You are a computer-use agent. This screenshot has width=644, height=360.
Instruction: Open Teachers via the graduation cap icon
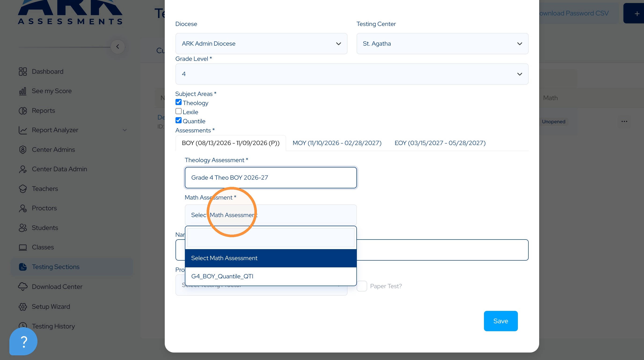click(23, 189)
